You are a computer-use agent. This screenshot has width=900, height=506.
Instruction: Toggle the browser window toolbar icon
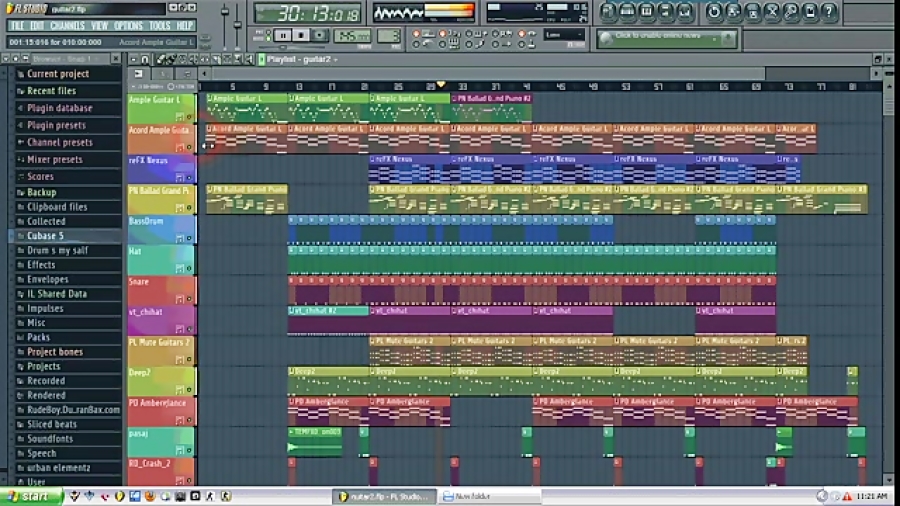click(x=666, y=11)
